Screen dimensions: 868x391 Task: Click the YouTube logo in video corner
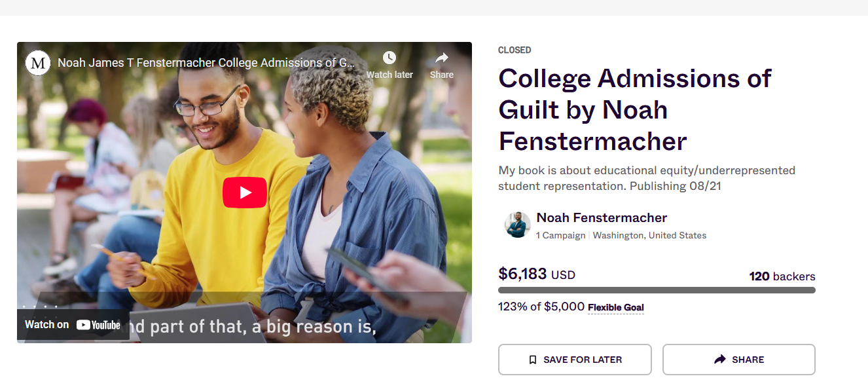pos(98,325)
